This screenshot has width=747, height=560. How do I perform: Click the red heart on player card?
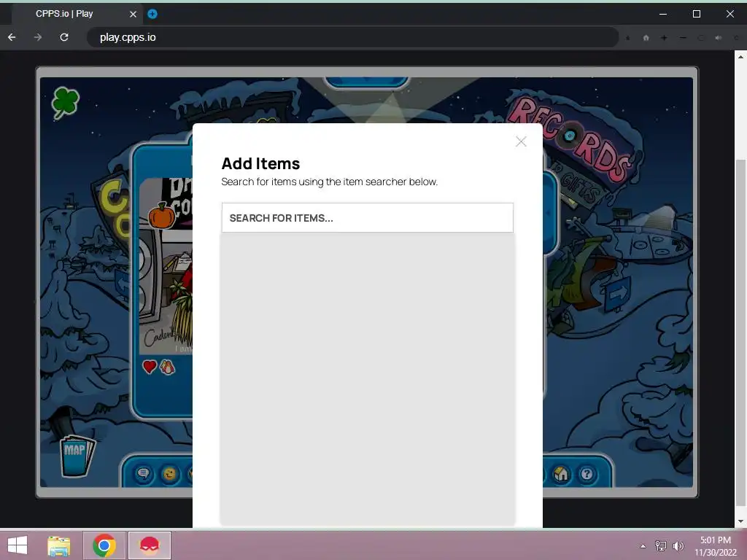150,367
